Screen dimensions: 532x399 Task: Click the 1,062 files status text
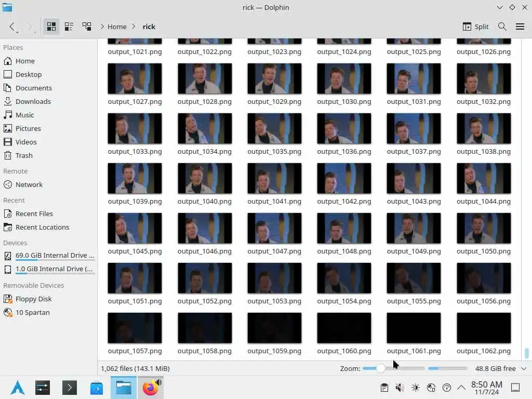tap(136, 368)
